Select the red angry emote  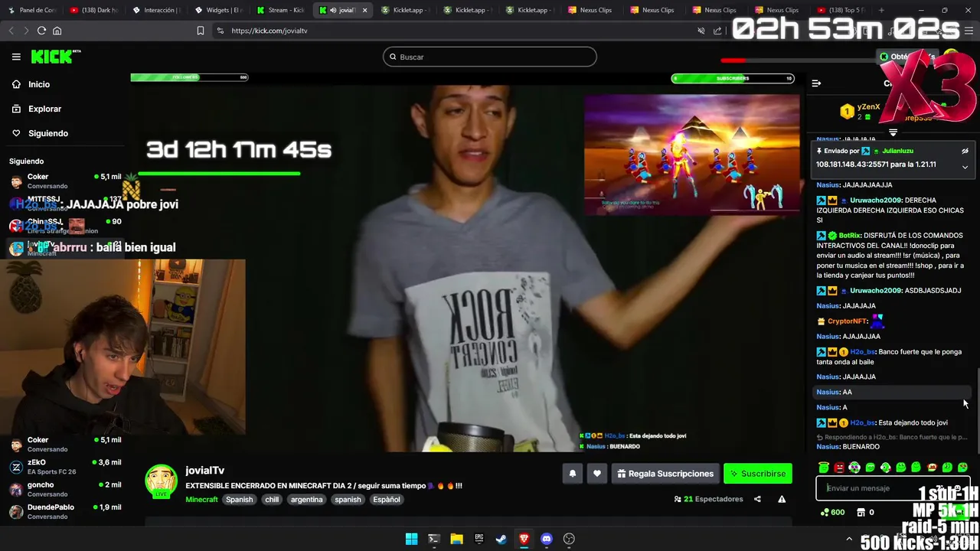click(839, 468)
